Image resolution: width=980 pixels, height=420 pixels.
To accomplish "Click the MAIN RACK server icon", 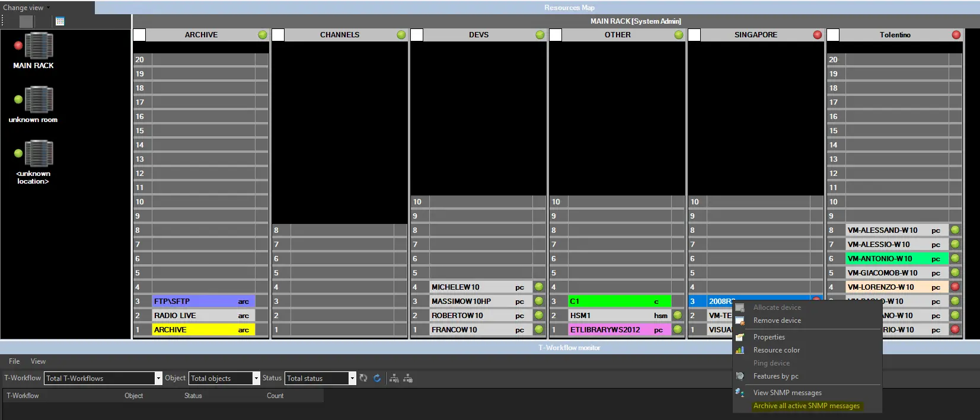I will (38, 46).
